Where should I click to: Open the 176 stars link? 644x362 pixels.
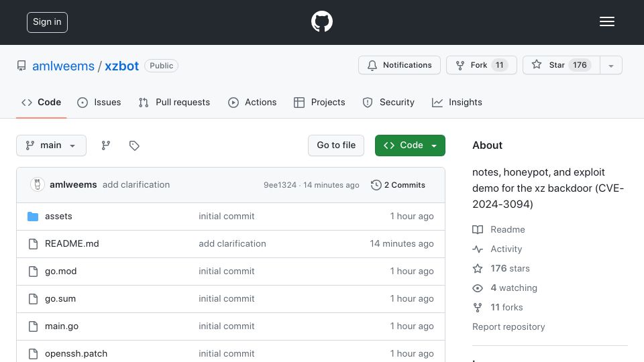(501, 268)
